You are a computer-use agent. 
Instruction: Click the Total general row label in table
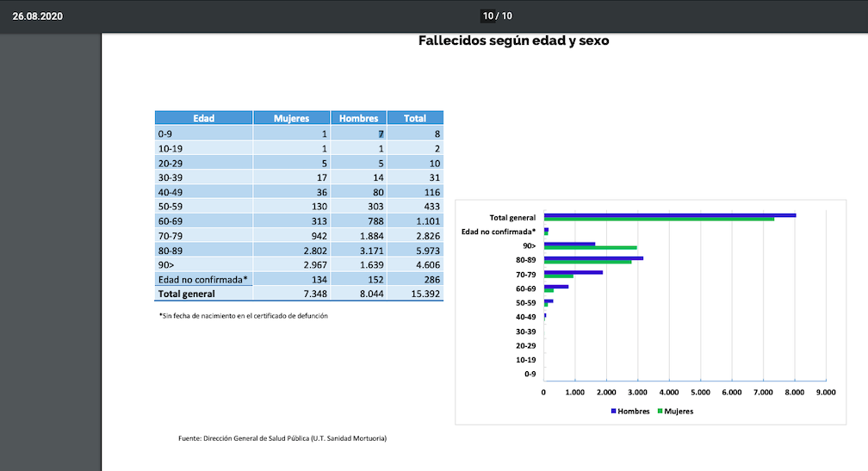187,294
